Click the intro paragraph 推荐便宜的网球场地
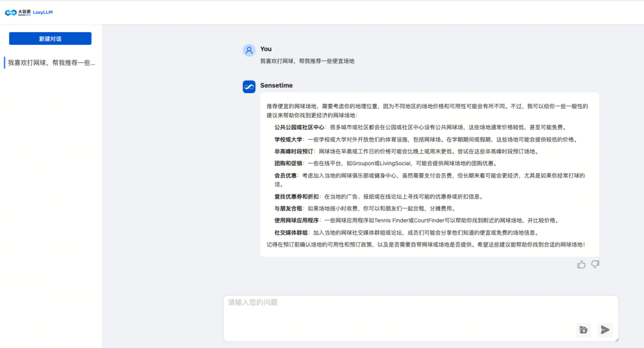 (428, 110)
